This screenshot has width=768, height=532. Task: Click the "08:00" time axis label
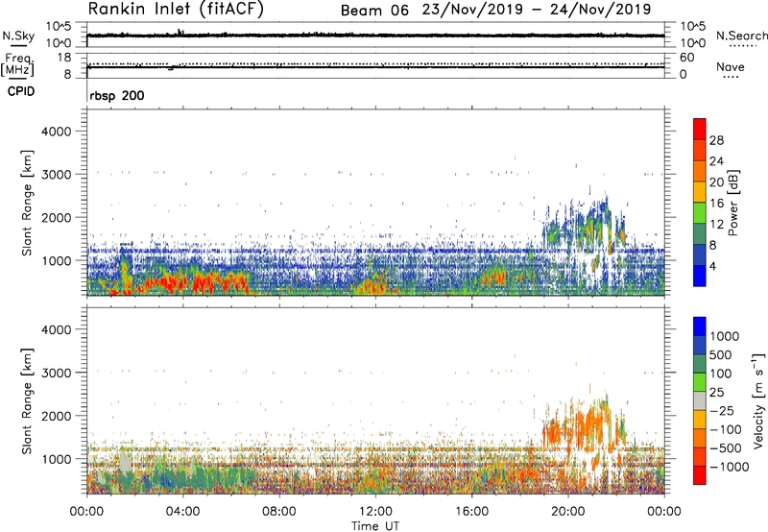coord(279,512)
